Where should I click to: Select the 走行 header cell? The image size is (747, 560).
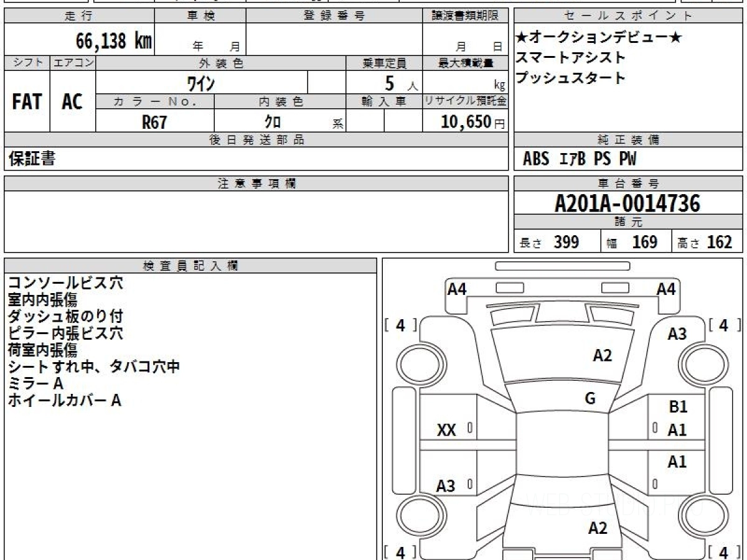[79, 16]
